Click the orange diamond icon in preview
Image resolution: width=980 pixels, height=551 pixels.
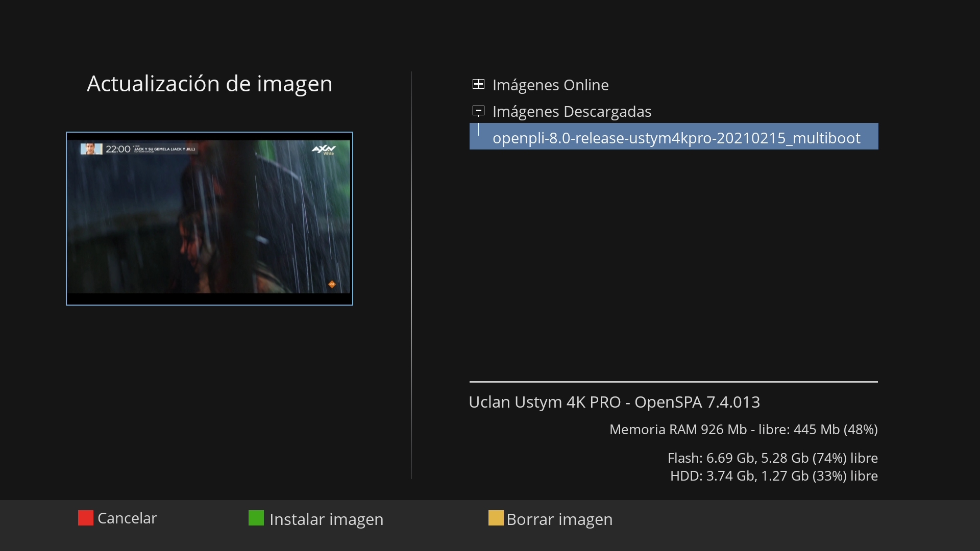coord(332,284)
